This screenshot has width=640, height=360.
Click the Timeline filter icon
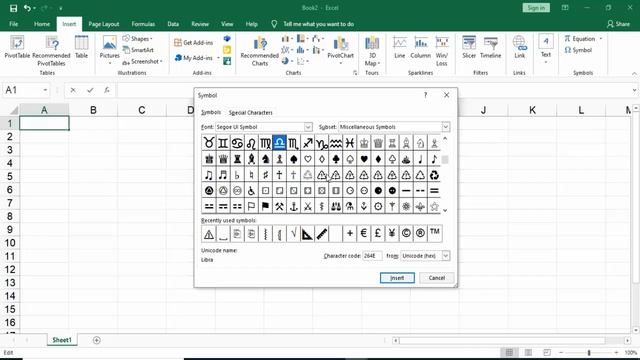coord(490,47)
